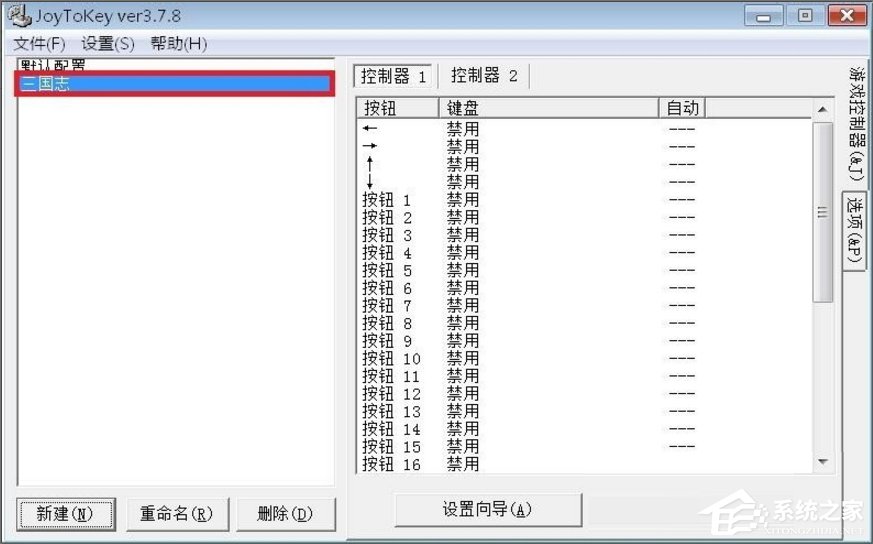Switch to the 控制器 1 tab

[x=393, y=76]
